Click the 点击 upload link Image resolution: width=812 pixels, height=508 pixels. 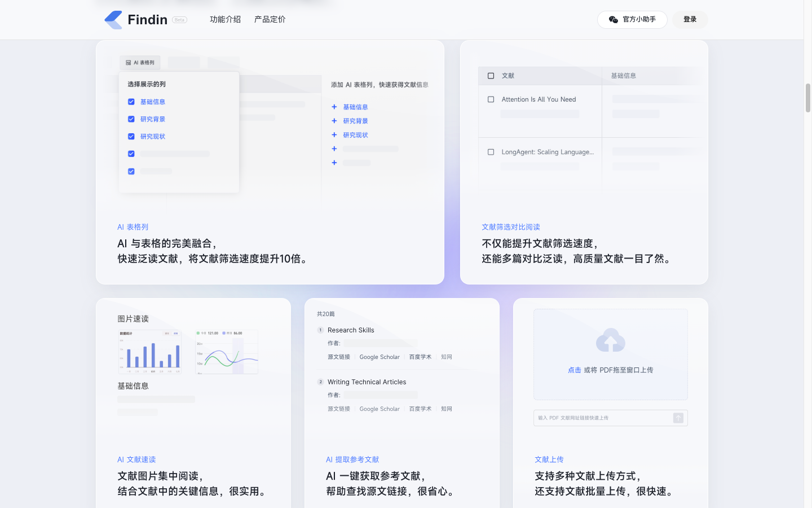pos(575,370)
